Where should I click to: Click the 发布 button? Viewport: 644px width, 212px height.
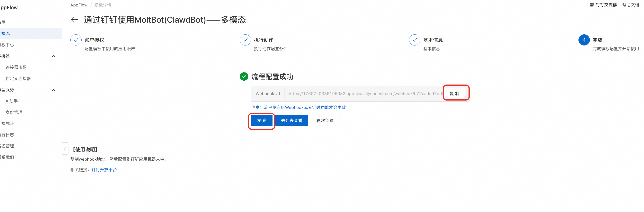click(x=262, y=121)
